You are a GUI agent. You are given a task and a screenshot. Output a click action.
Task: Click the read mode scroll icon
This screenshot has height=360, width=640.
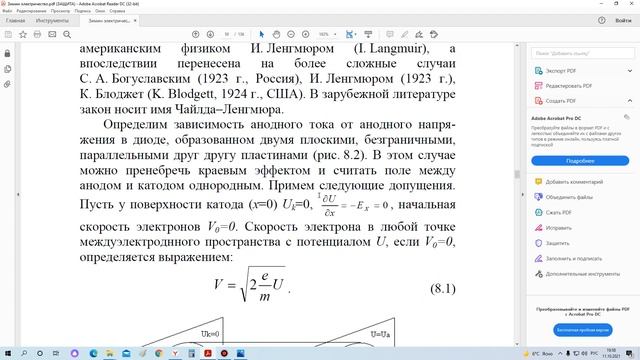[x=368, y=35]
